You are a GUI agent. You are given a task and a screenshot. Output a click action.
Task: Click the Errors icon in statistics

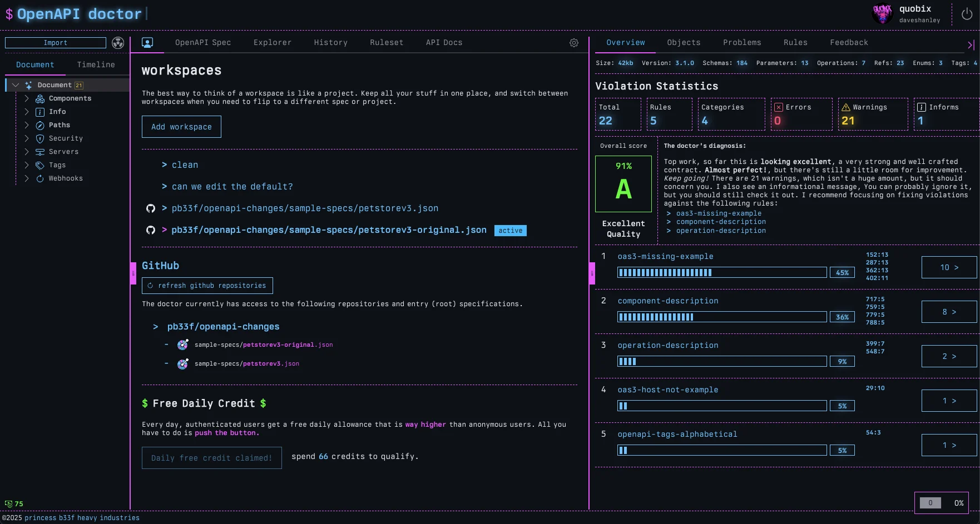[779, 107]
